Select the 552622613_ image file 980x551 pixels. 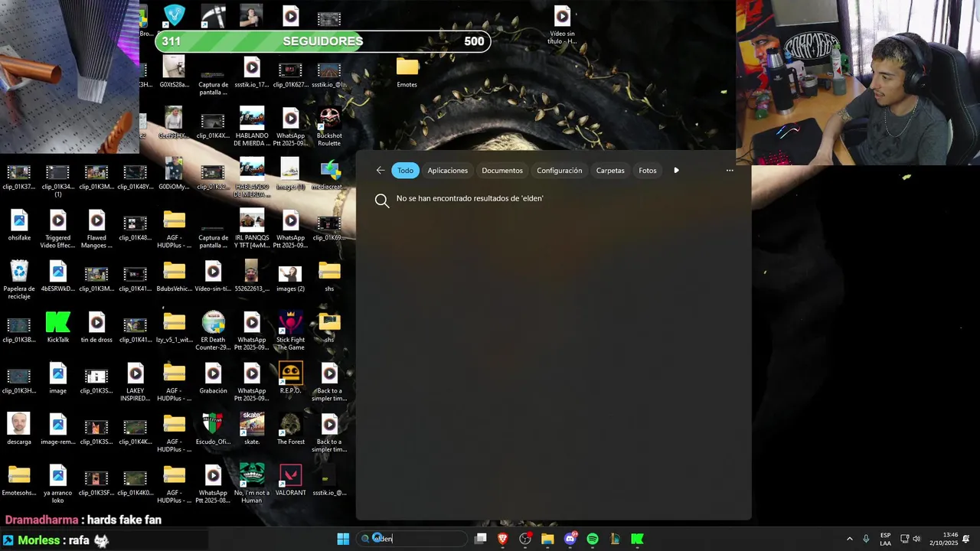coord(252,276)
